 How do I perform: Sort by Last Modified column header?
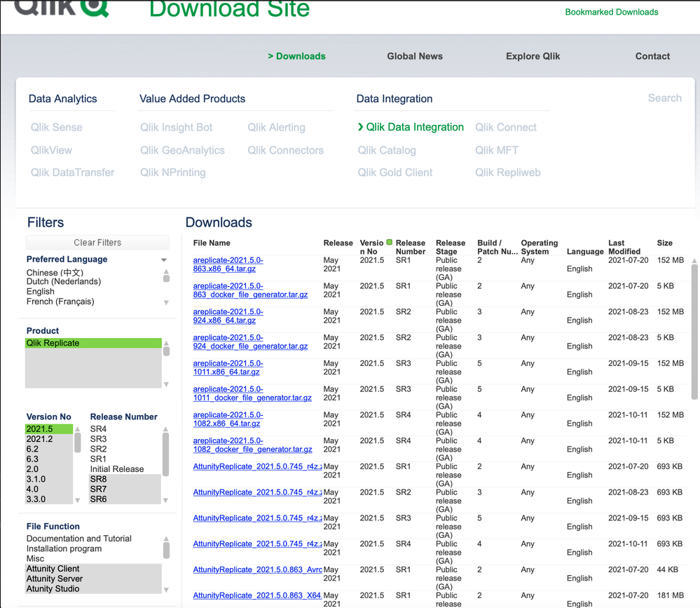[x=624, y=247]
